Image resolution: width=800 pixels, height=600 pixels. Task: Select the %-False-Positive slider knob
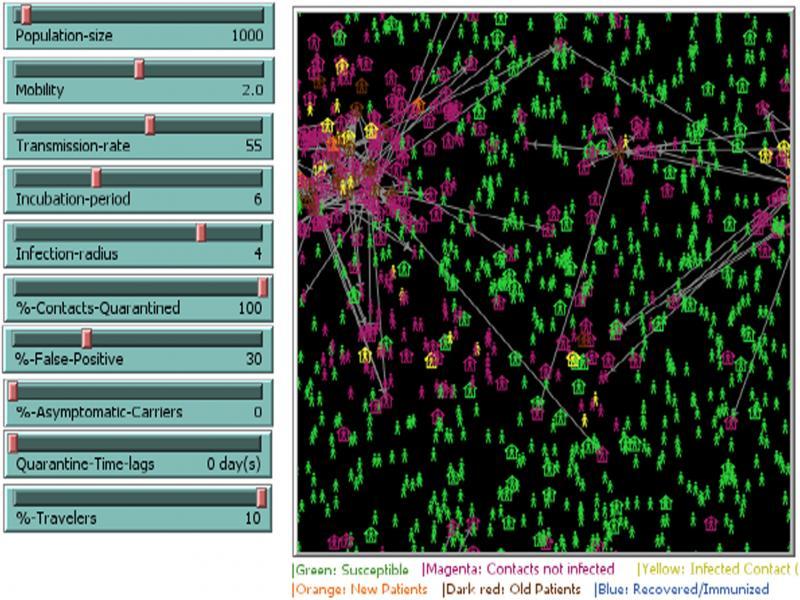(x=87, y=337)
